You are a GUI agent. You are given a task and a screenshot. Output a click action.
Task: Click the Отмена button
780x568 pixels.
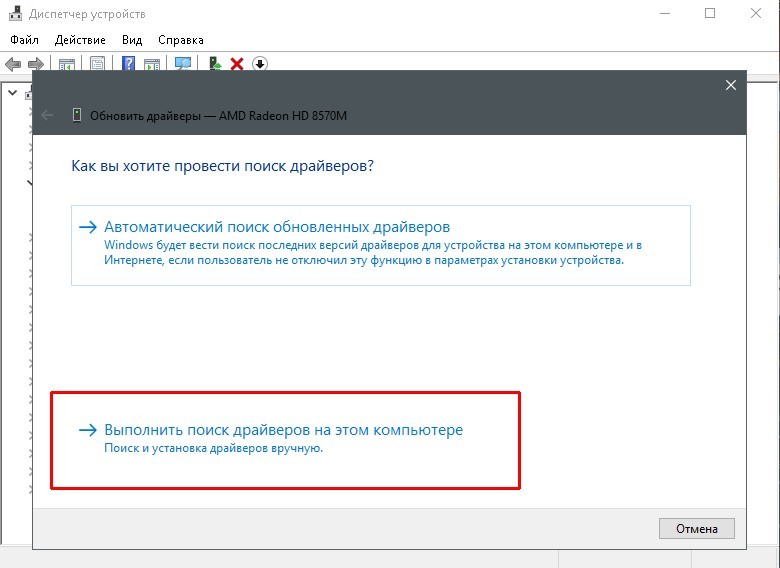pos(696,529)
